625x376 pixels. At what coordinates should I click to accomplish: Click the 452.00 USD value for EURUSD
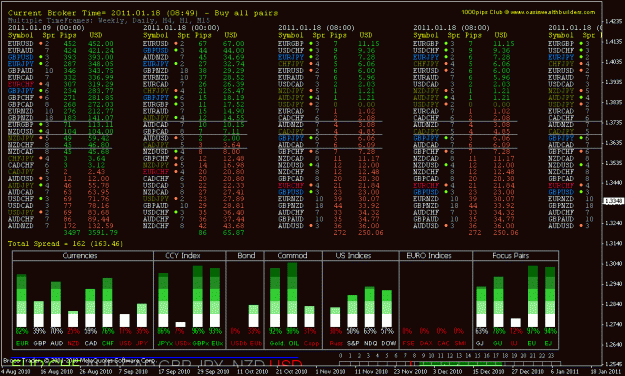pos(101,43)
